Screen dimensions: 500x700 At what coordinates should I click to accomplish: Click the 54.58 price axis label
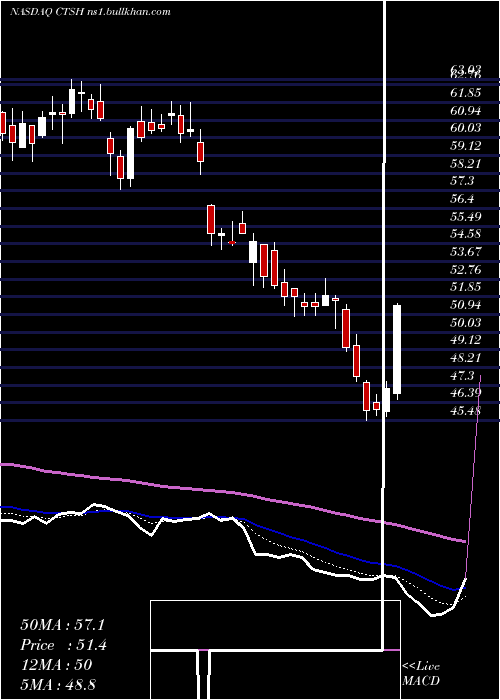[x=466, y=234]
